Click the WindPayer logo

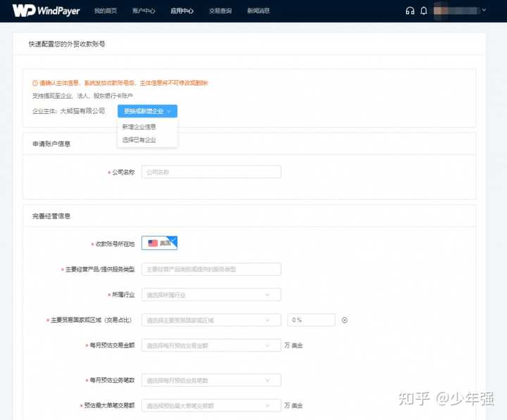click(46, 11)
